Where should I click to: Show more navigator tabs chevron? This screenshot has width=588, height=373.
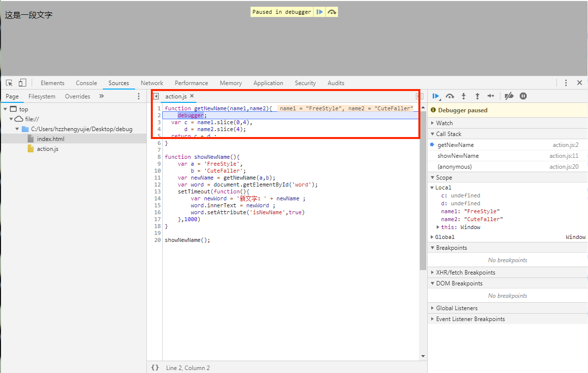click(x=101, y=96)
